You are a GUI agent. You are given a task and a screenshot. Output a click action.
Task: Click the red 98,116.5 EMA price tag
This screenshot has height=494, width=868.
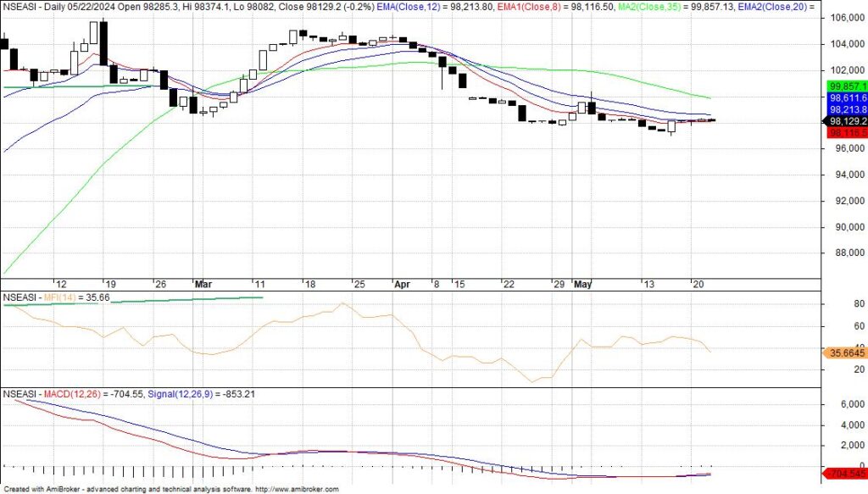[844, 133]
